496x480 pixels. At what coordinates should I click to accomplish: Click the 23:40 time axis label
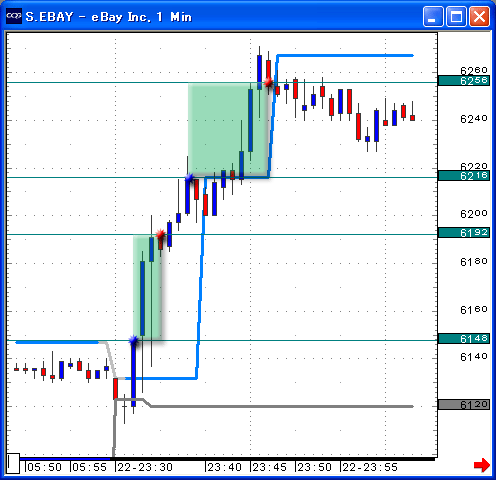coord(224,467)
